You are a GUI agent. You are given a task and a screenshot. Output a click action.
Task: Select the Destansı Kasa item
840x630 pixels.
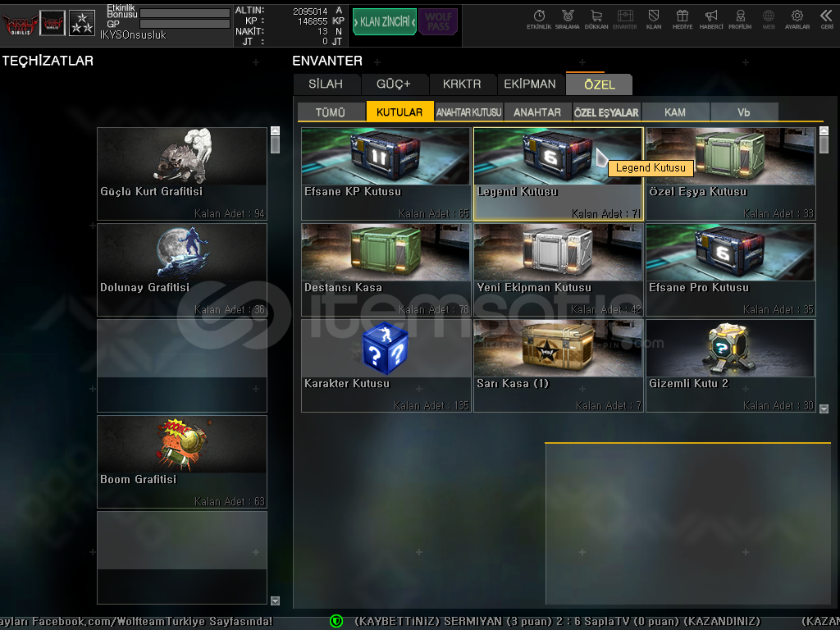click(x=386, y=270)
